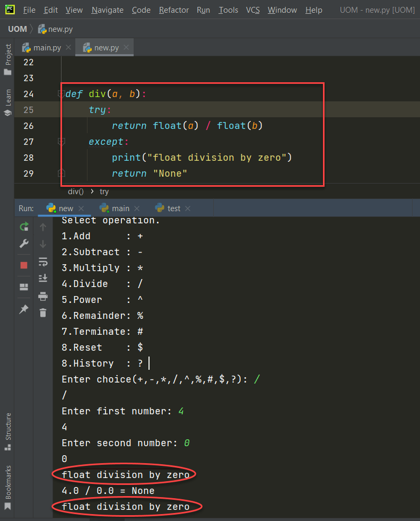Toggle scroll to end of console output
420x521 pixels.
point(43,278)
